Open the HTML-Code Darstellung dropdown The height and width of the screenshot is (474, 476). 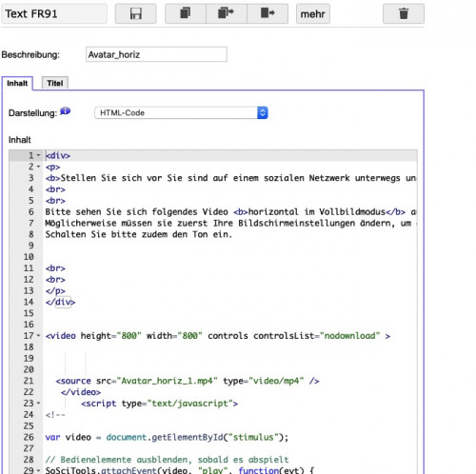[181, 113]
